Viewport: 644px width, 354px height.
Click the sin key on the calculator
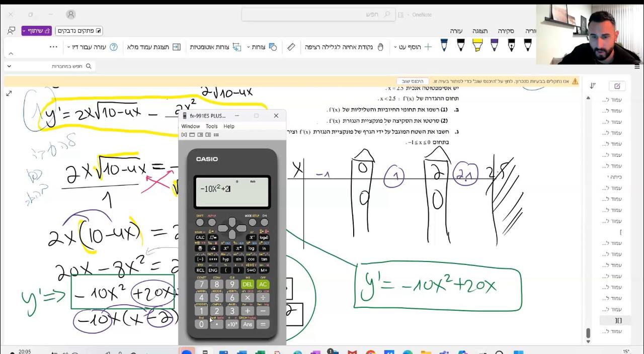point(238,259)
